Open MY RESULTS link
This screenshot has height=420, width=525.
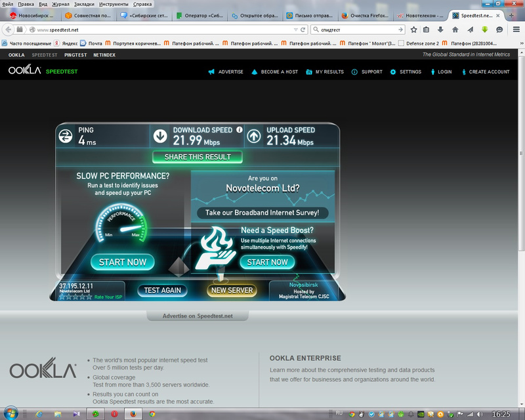coord(325,72)
